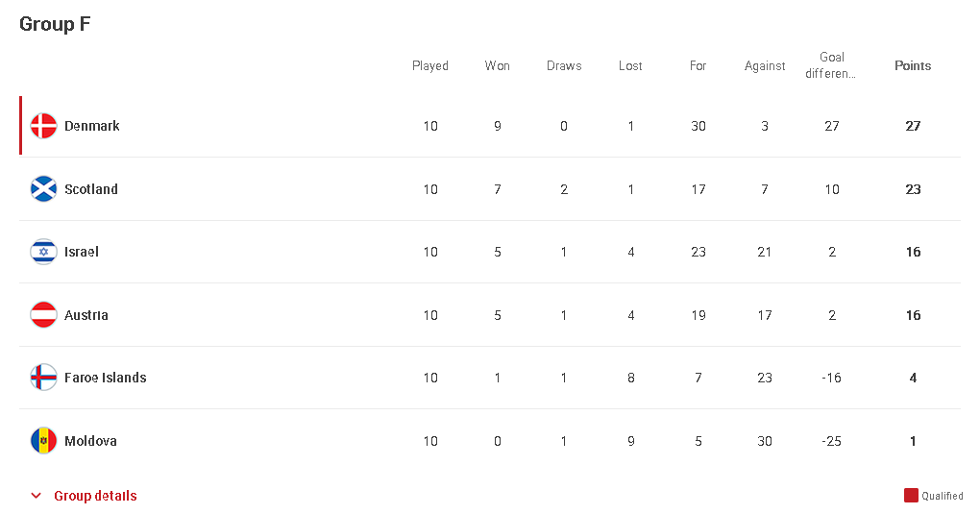Click the red Qualified legend swatch
This screenshot has height=514, width=980.
(911, 495)
